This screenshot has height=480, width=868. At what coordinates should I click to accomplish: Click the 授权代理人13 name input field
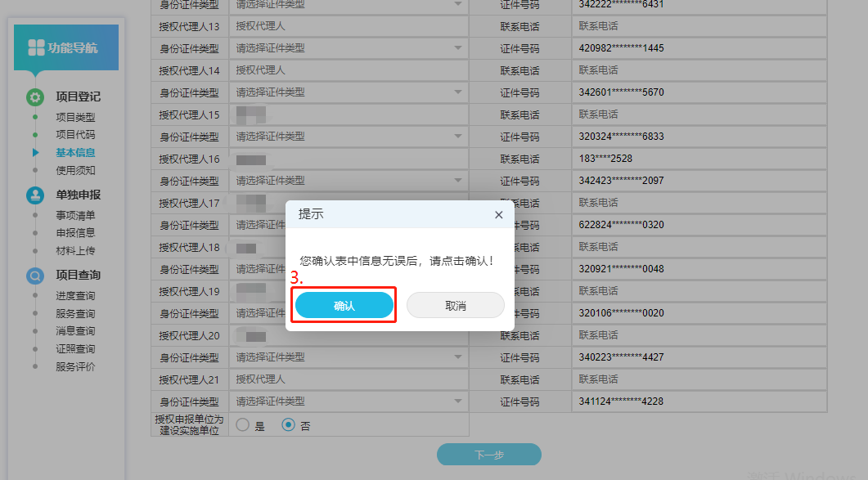[x=349, y=26]
